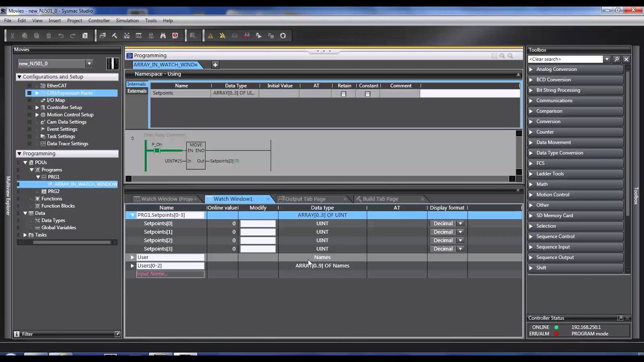Image resolution: width=644 pixels, height=362 pixels.
Task: Click the MOVE function block in ladder
Action: click(x=196, y=155)
